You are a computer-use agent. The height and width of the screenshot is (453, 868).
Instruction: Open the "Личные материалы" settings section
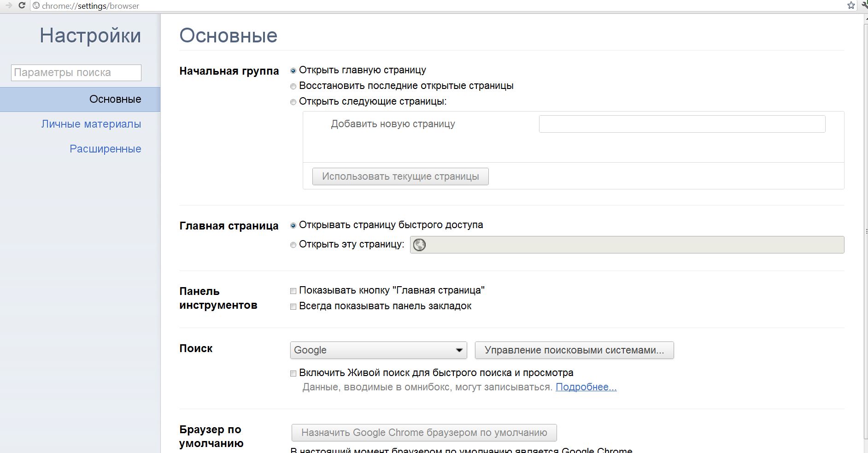pyautogui.click(x=91, y=124)
